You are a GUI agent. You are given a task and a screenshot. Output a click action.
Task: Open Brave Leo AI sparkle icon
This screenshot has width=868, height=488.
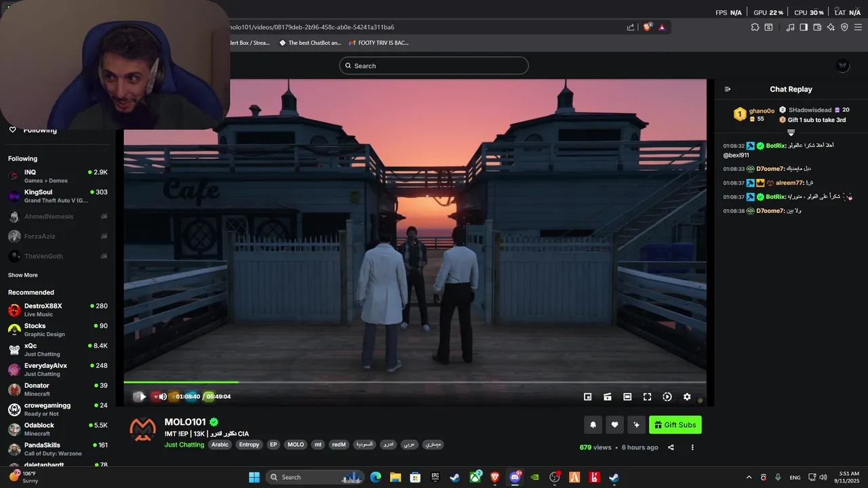pyautogui.click(x=831, y=27)
